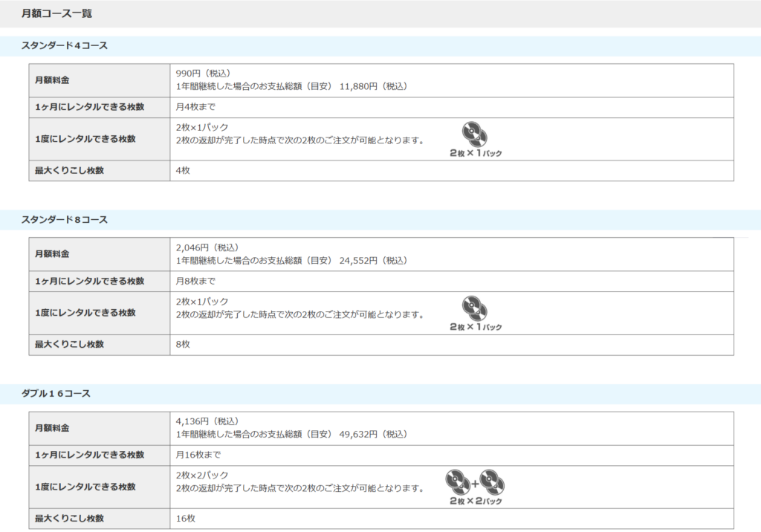
Task: Click the 2枚×2パック text in ダブル16コース
Action: coord(202,476)
